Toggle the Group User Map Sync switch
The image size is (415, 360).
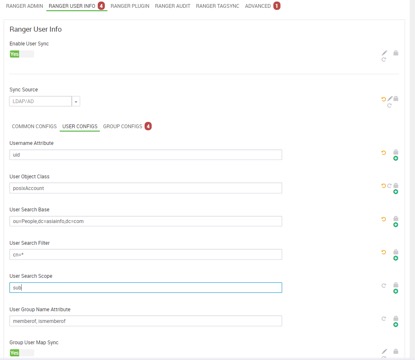tap(22, 353)
